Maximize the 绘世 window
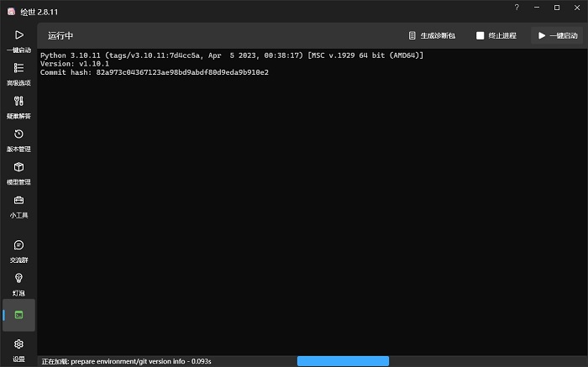 click(556, 8)
